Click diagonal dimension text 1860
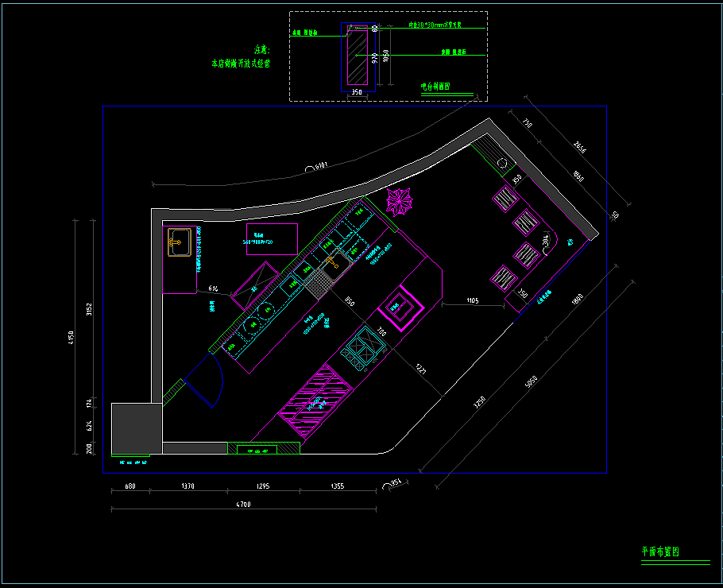 coord(578,299)
